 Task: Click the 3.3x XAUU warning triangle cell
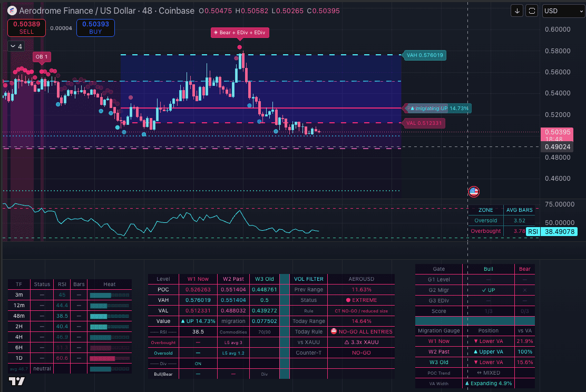(362, 342)
